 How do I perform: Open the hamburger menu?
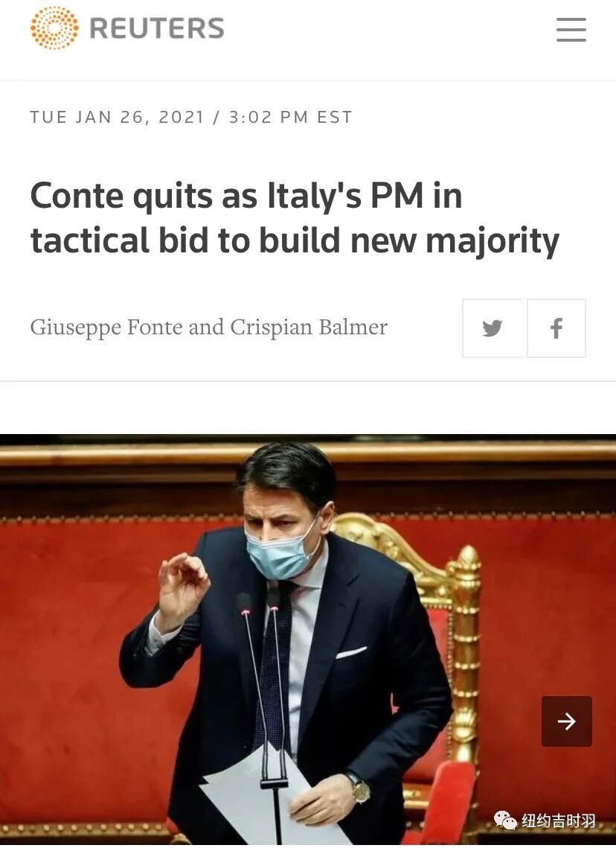pos(571,29)
